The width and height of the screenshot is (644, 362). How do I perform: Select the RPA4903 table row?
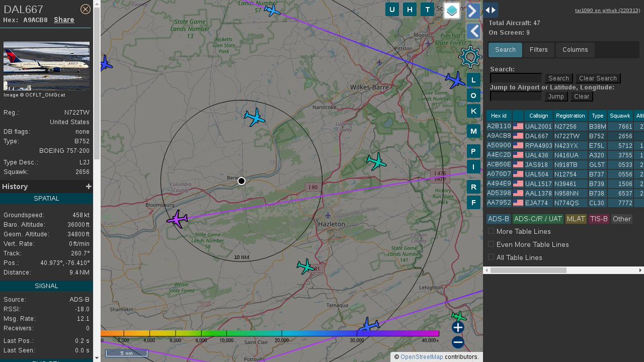pyautogui.click(x=565, y=146)
